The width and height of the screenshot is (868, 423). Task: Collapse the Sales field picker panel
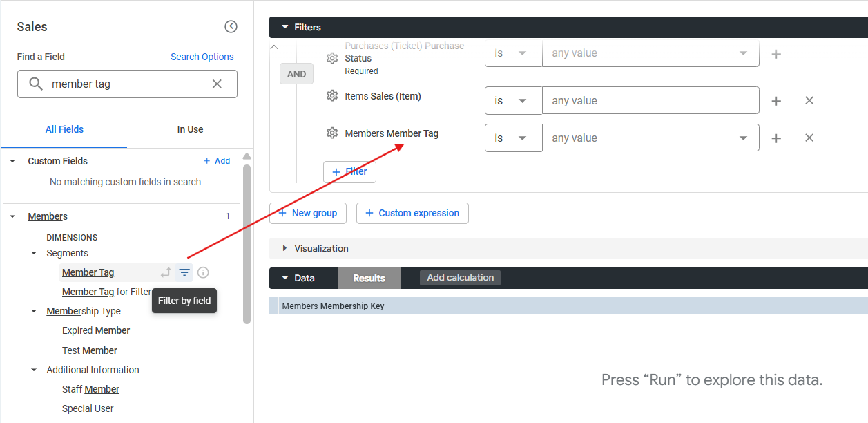[231, 27]
